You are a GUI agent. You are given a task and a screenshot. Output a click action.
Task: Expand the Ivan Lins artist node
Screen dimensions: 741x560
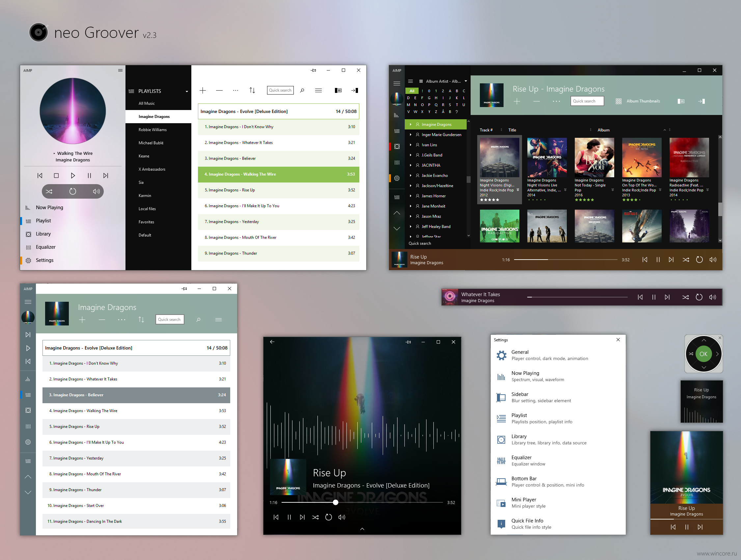coord(411,145)
